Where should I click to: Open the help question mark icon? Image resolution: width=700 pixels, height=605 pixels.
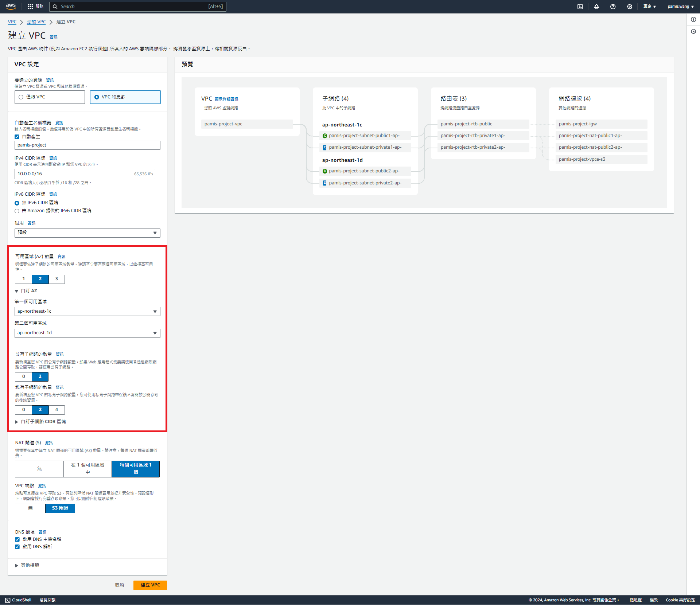pyautogui.click(x=613, y=7)
